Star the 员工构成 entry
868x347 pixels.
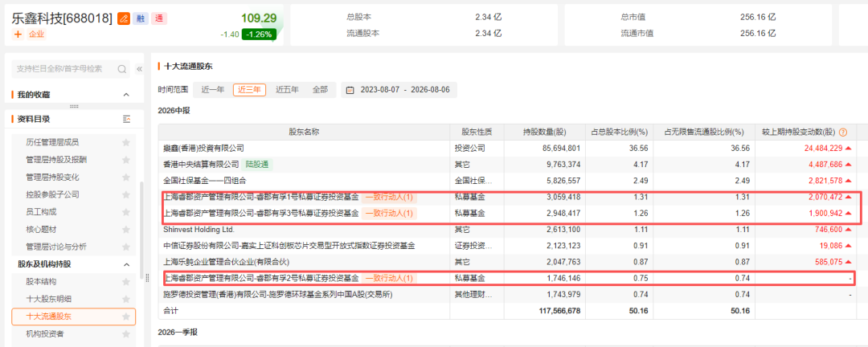(x=126, y=212)
